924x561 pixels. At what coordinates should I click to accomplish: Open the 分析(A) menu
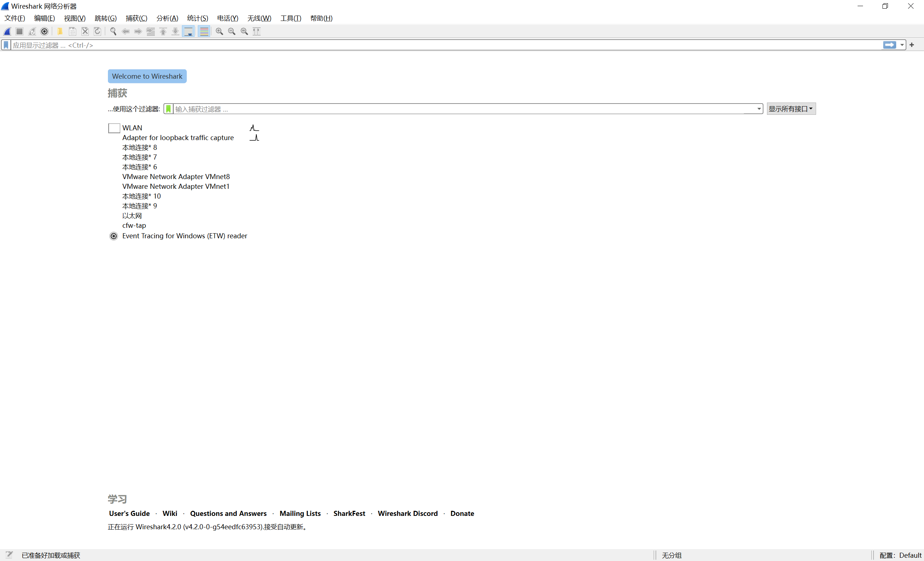click(167, 18)
